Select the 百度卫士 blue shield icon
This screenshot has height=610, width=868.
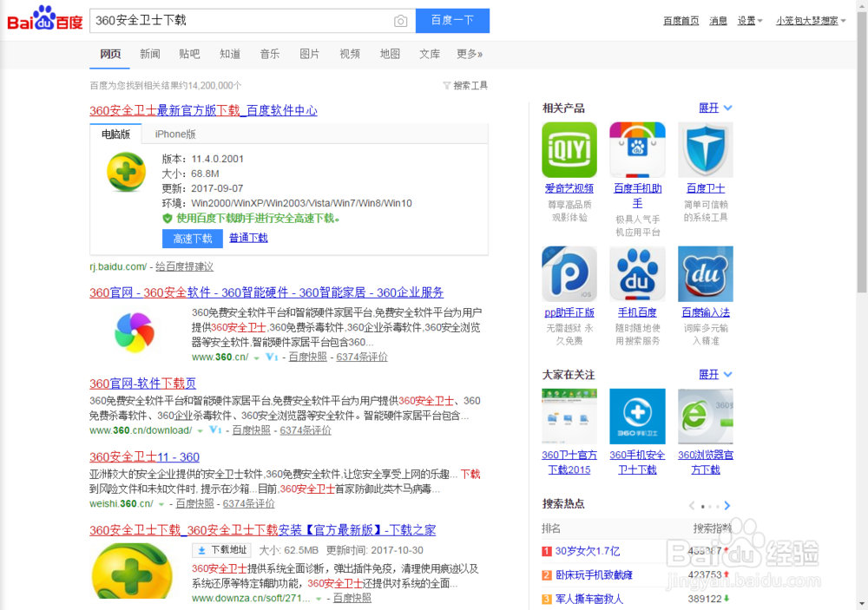[705, 148]
